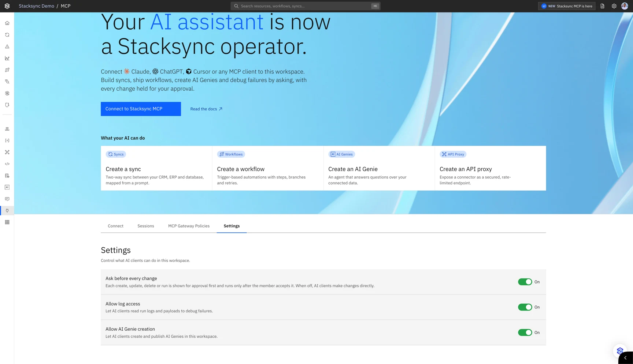Open the Create a workflow card
Viewport: 633px width, 364px height.
[x=268, y=168]
